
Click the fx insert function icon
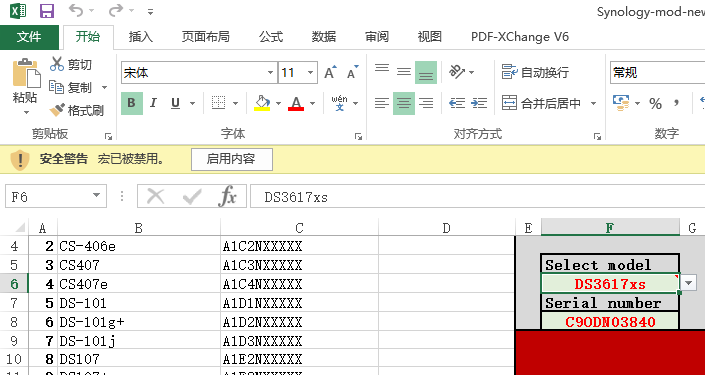[x=228, y=196]
